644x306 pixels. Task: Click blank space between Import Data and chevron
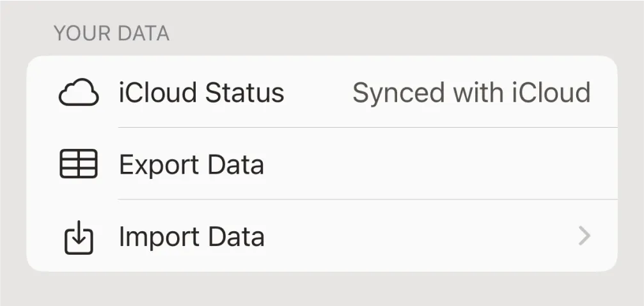(x=416, y=237)
